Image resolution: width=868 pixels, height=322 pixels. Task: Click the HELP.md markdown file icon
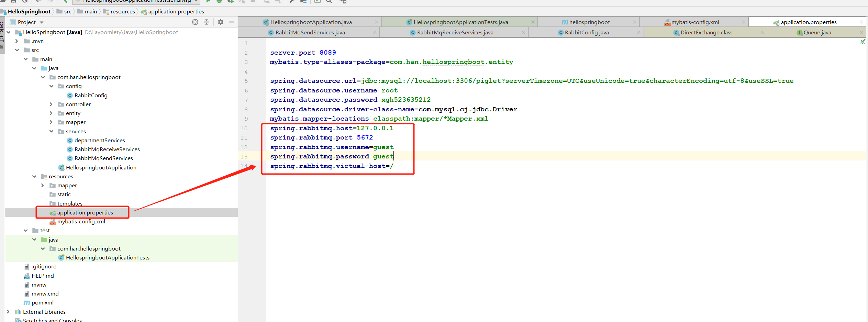(x=26, y=276)
